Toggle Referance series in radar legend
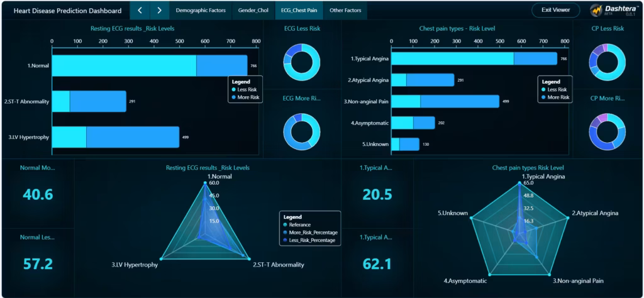 [302, 224]
